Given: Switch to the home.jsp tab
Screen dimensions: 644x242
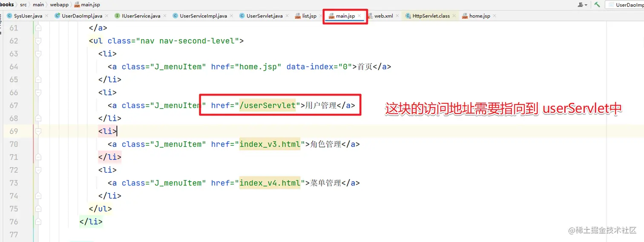Looking at the screenshot, I should coord(480,16).
